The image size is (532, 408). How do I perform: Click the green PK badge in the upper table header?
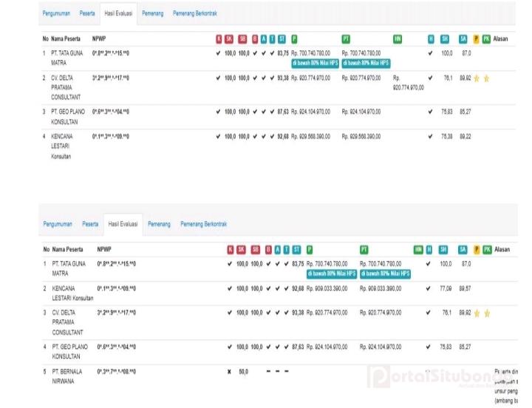tap(486, 38)
